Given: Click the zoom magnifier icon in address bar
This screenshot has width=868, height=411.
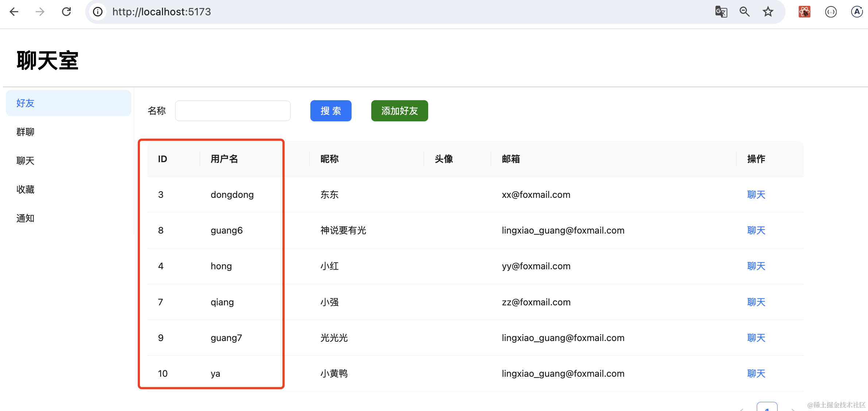Looking at the screenshot, I should pos(744,12).
